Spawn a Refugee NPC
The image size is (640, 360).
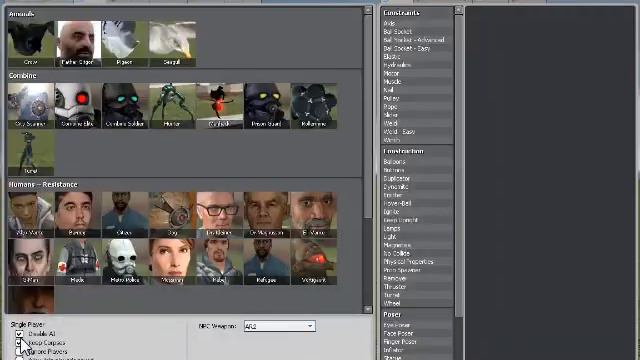pos(267,262)
